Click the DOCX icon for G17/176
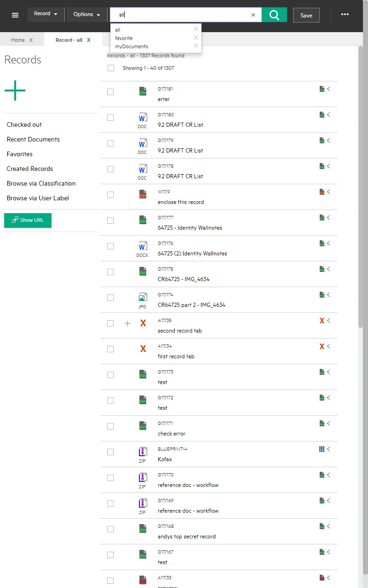 click(x=143, y=248)
